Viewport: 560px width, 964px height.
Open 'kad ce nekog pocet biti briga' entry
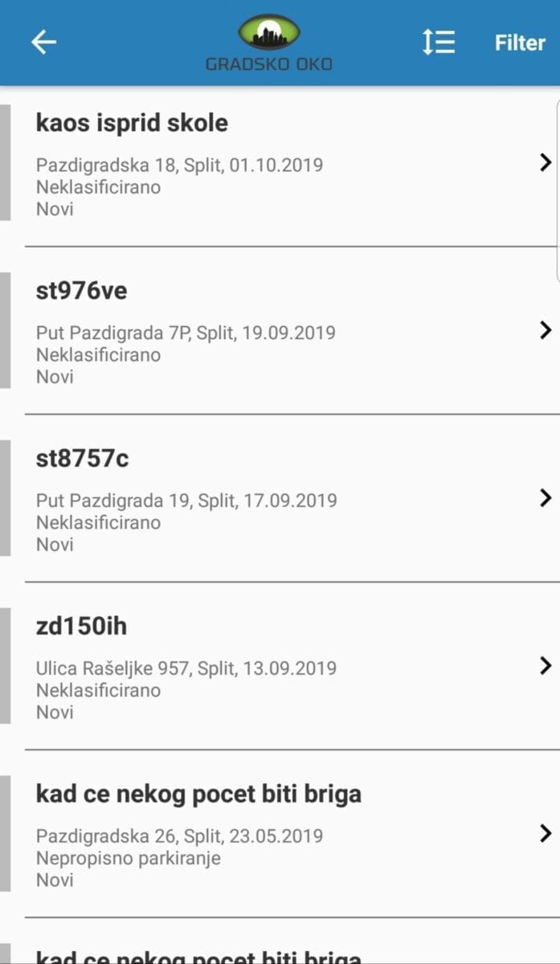click(x=198, y=794)
